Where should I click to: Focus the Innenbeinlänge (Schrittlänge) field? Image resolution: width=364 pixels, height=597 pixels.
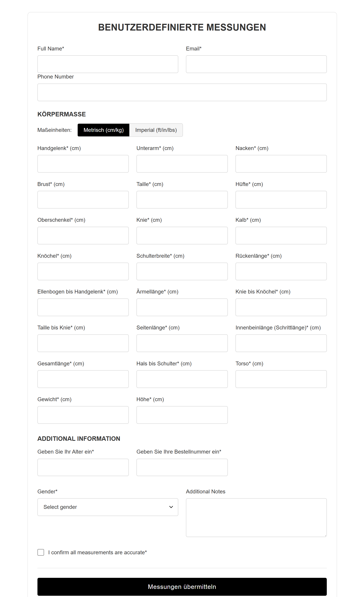coord(281,343)
